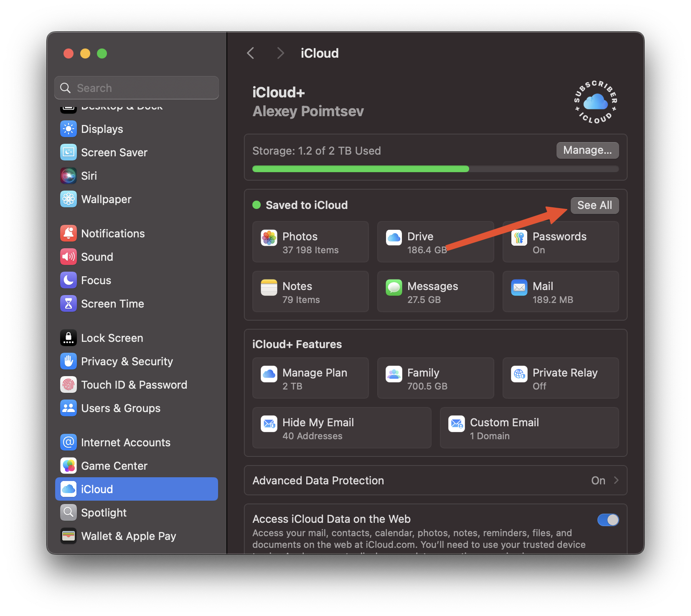Open the Lock Screen icon
This screenshot has width=691, height=616.
tap(69, 338)
